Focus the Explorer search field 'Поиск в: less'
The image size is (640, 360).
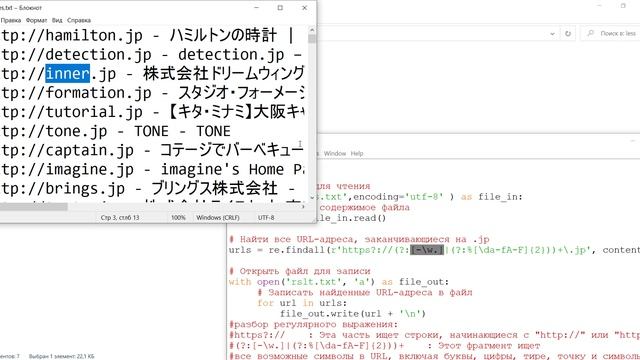coord(611,33)
